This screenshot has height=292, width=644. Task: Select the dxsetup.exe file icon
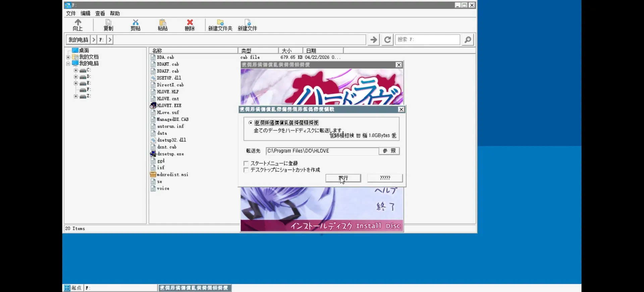pos(153,154)
